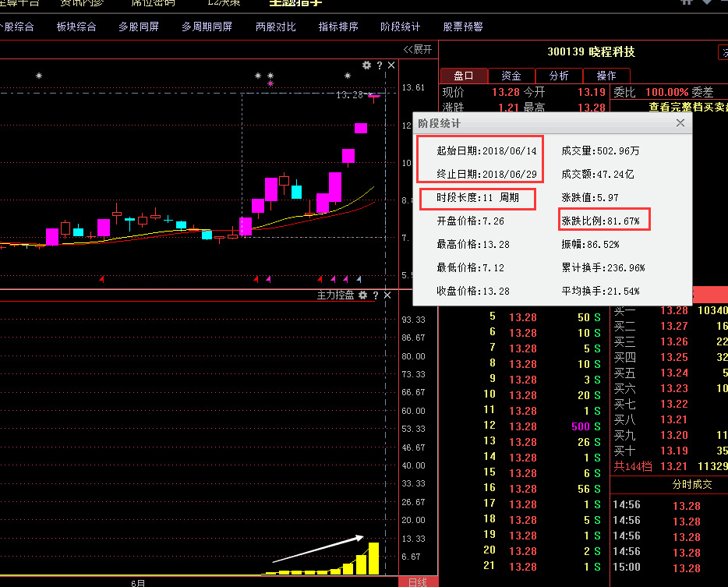
Task: Click the help question mark beside 主力控盘
Action: point(376,295)
